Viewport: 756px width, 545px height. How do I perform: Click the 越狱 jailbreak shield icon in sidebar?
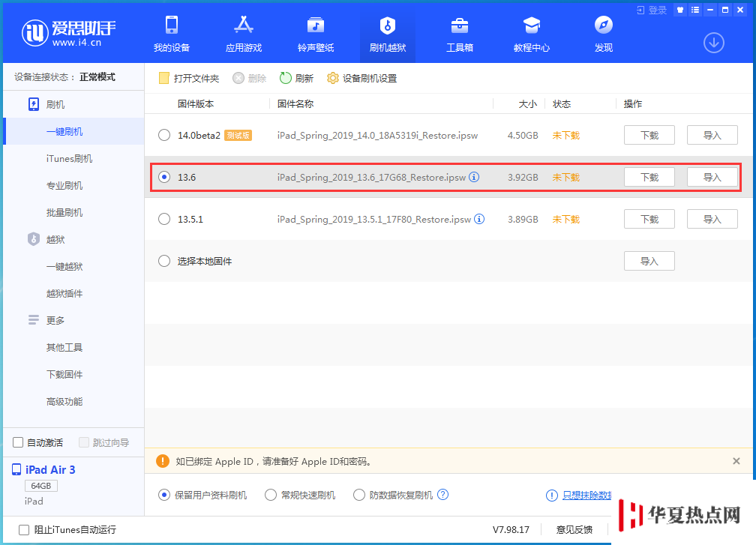(x=34, y=239)
